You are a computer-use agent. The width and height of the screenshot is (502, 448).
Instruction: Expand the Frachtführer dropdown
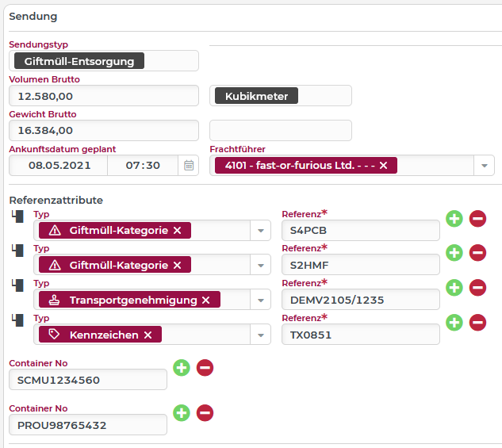click(x=484, y=166)
